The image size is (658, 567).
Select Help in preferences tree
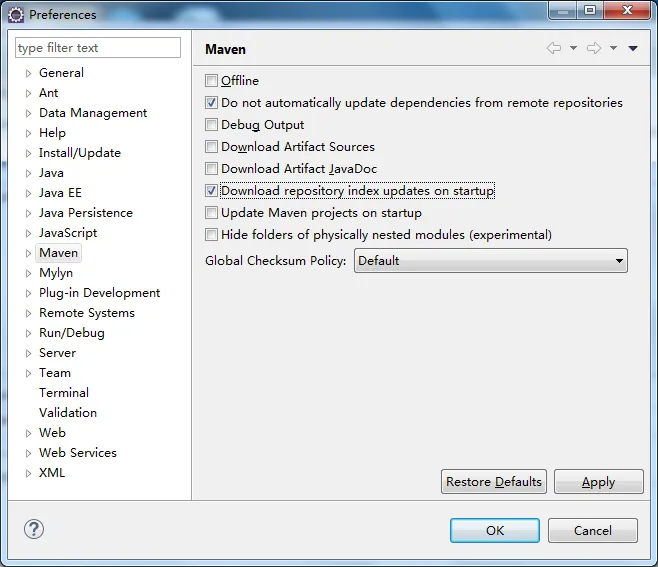(x=52, y=133)
